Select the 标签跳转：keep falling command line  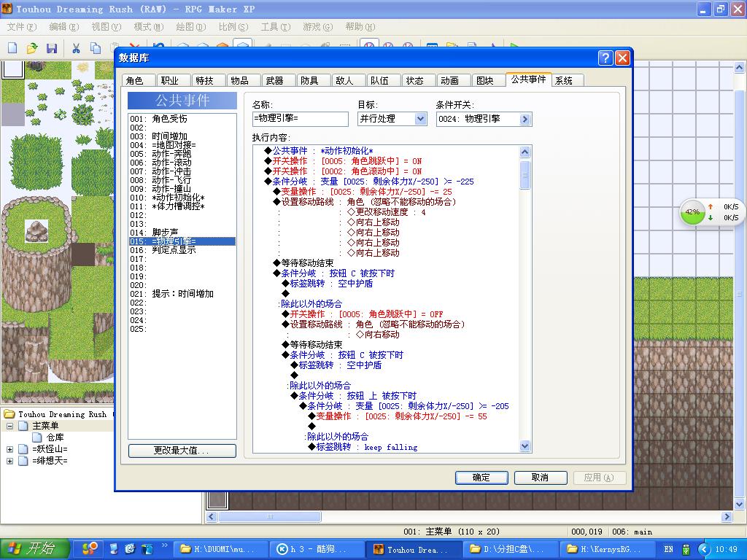(363, 447)
